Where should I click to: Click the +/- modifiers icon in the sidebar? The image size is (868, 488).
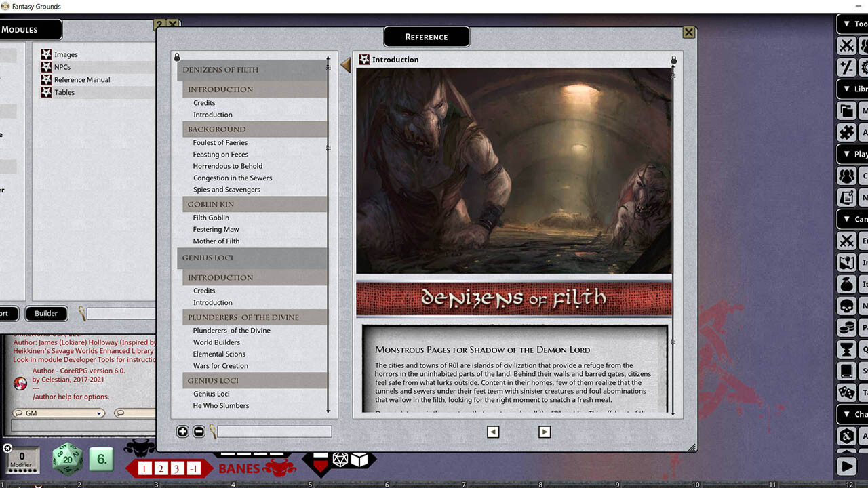[846, 67]
